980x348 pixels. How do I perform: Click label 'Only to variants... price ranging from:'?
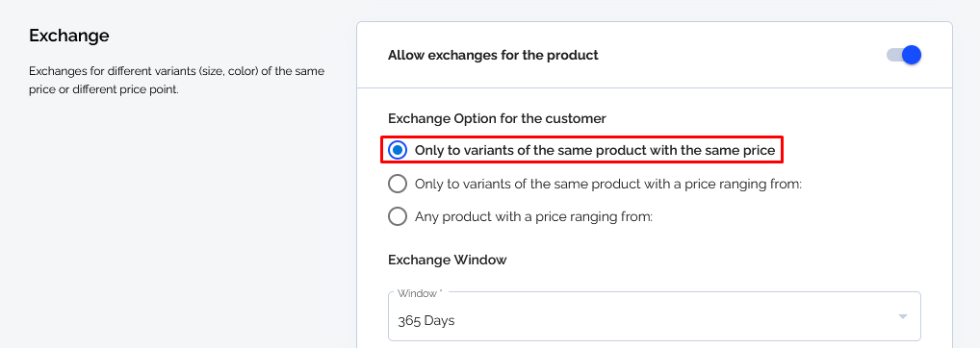[608, 184]
